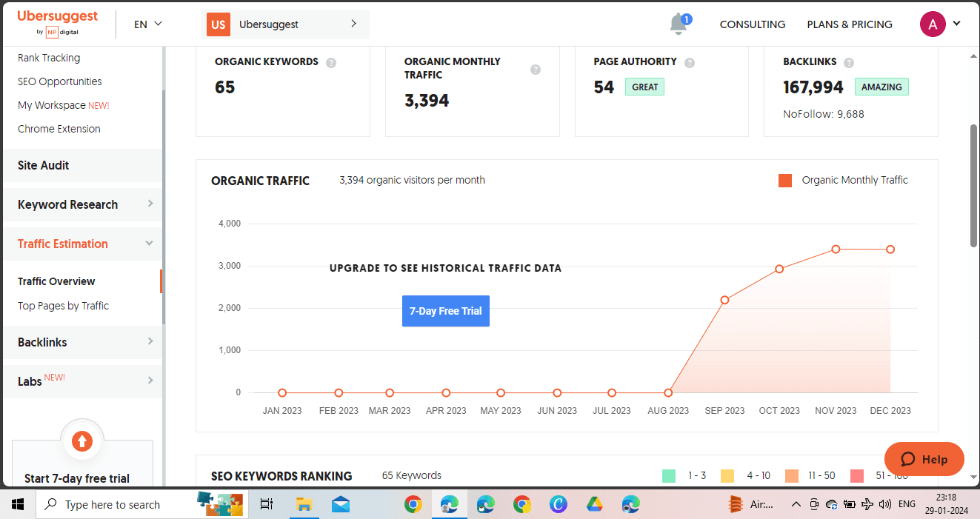Open Mail app from taskbar

341,504
